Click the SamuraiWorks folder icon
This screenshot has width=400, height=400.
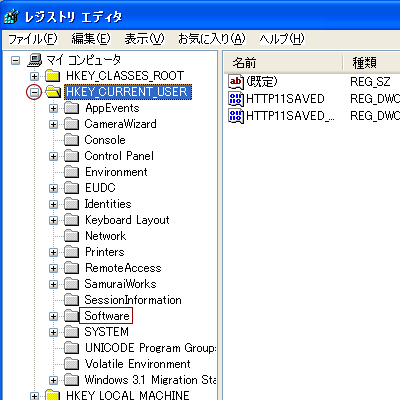coord(71,284)
